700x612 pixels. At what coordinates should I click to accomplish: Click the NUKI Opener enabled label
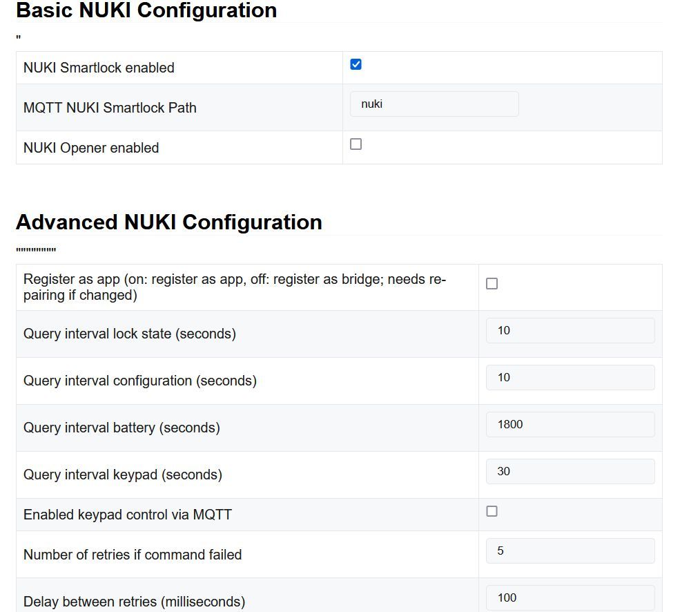(91, 148)
